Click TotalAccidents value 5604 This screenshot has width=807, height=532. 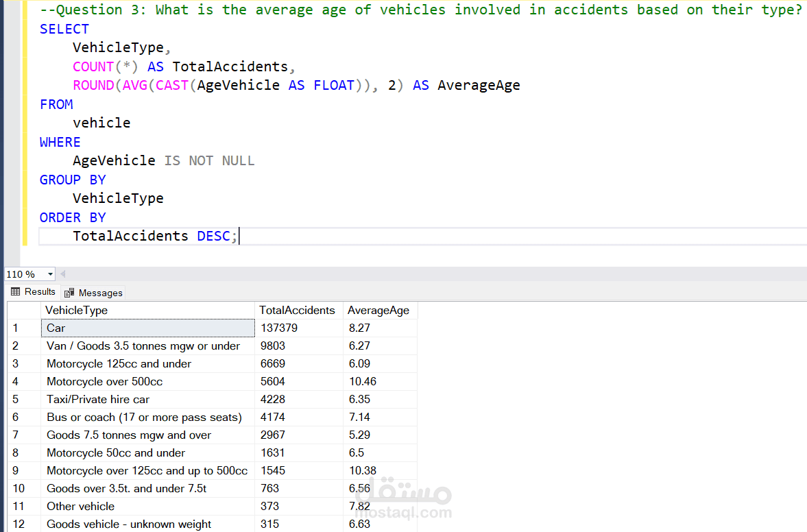pos(299,381)
